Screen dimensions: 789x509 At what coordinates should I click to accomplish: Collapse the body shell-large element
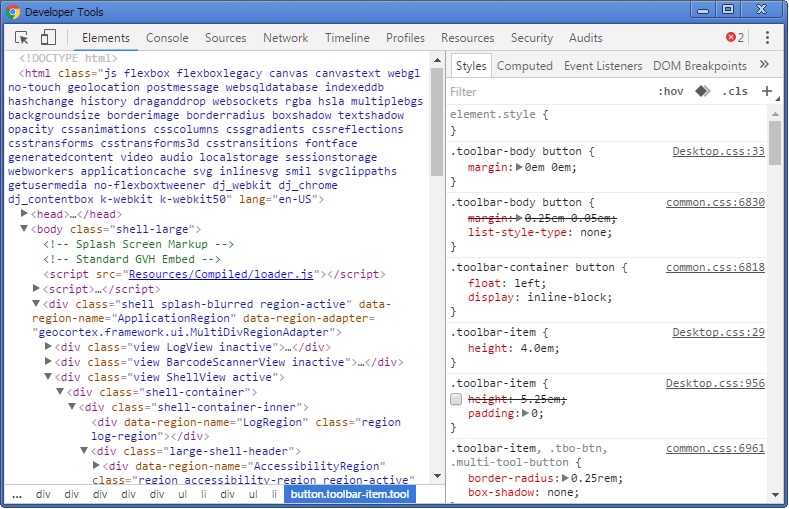[x=24, y=229]
